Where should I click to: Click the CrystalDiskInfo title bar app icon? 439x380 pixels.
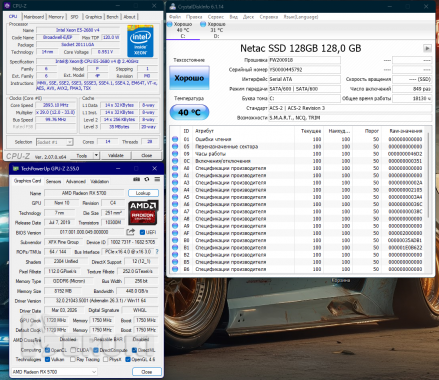(172, 6)
